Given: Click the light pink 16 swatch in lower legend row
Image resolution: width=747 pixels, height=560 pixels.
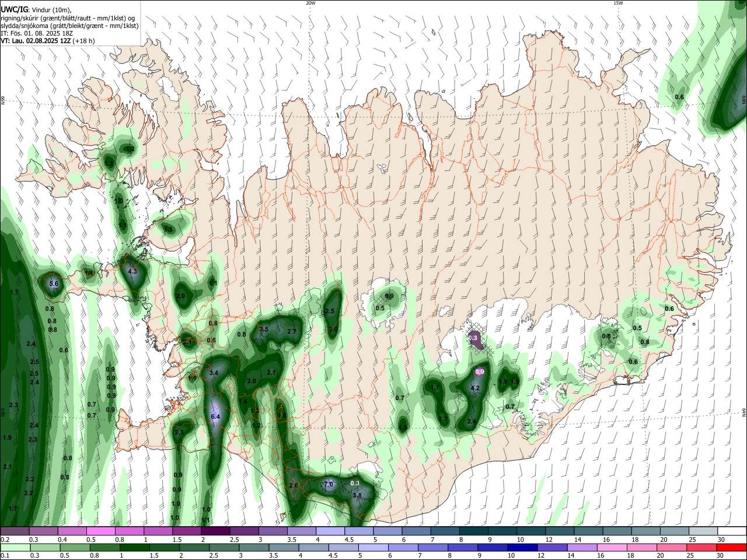Looking at the screenshot, I should [x=612, y=547].
